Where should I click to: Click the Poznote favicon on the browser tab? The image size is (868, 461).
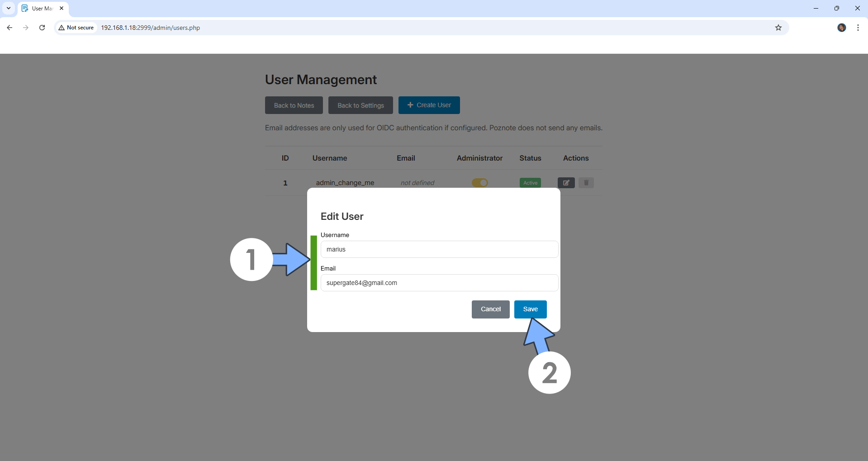point(25,8)
